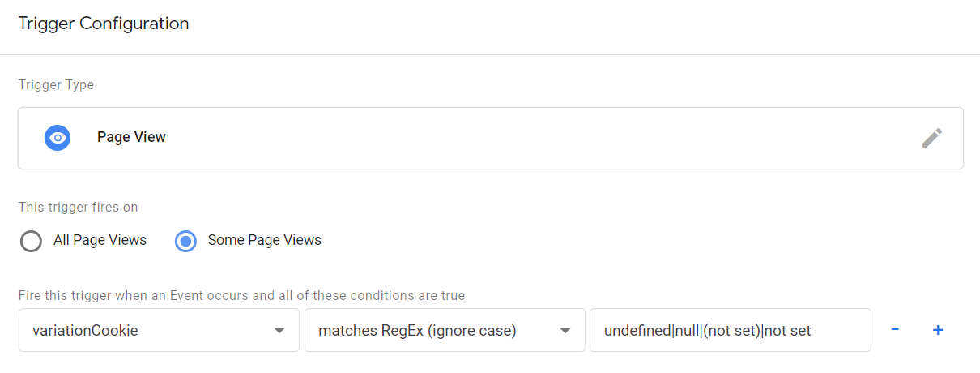Click the blue Page View eye icon
The image size is (980, 373).
tap(58, 138)
